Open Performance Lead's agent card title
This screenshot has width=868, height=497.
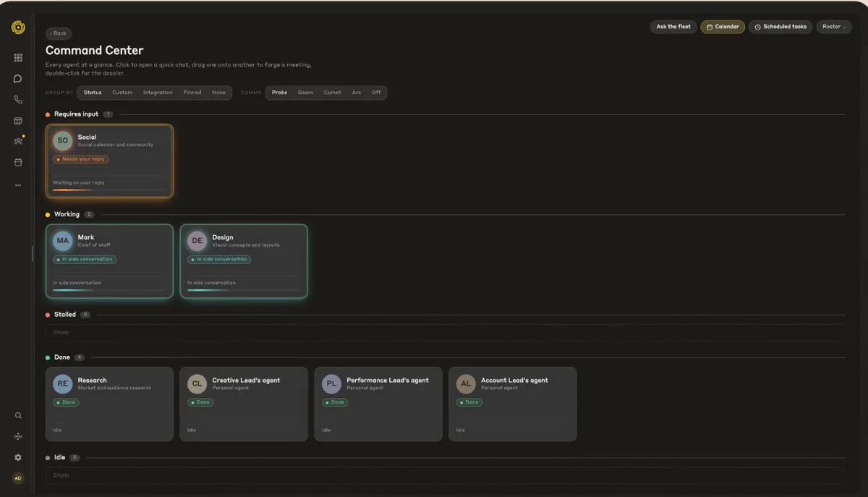click(388, 380)
